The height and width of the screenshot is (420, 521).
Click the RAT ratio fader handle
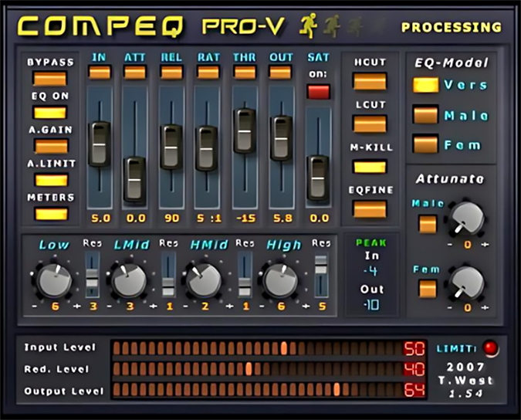(207, 148)
